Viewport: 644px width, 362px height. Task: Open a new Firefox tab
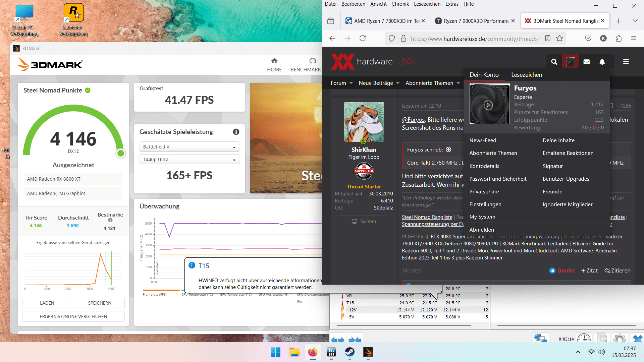coord(618,21)
